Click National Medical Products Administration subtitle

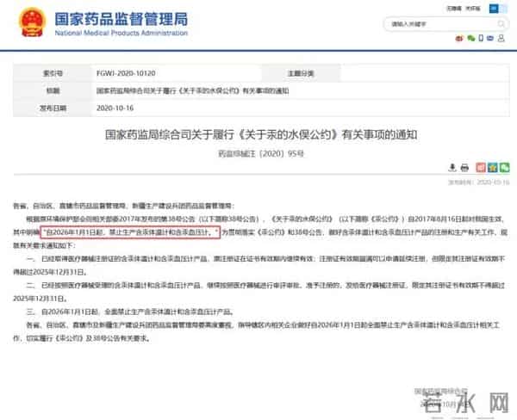(121, 33)
